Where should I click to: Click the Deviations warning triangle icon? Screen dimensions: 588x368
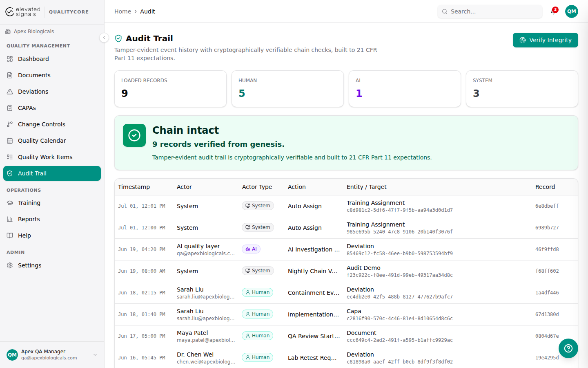point(10,92)
